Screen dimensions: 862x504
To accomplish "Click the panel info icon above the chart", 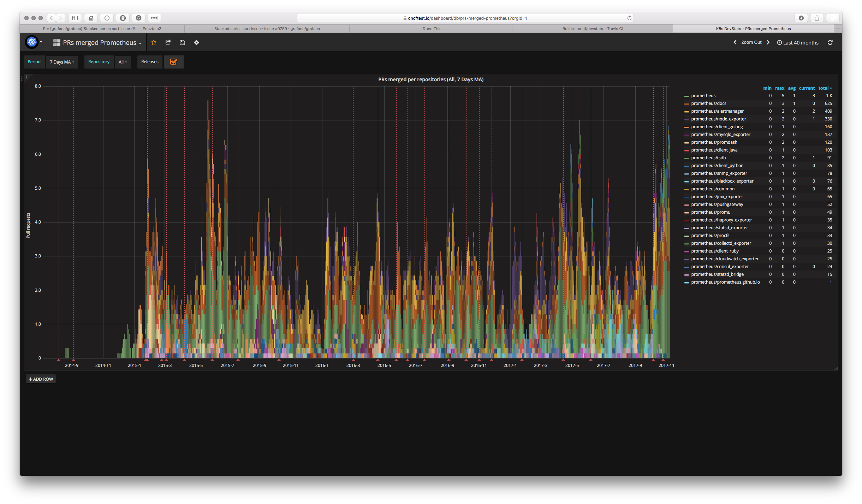I will 27,76.
